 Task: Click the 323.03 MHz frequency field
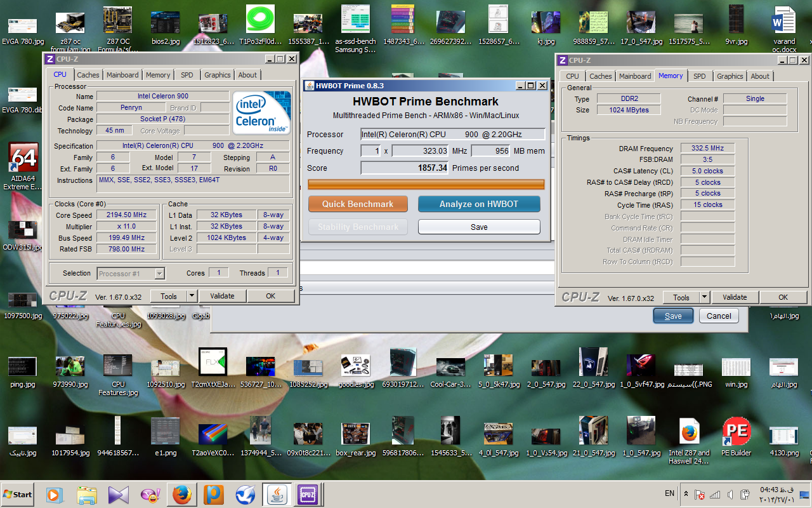tap(421, 151)
